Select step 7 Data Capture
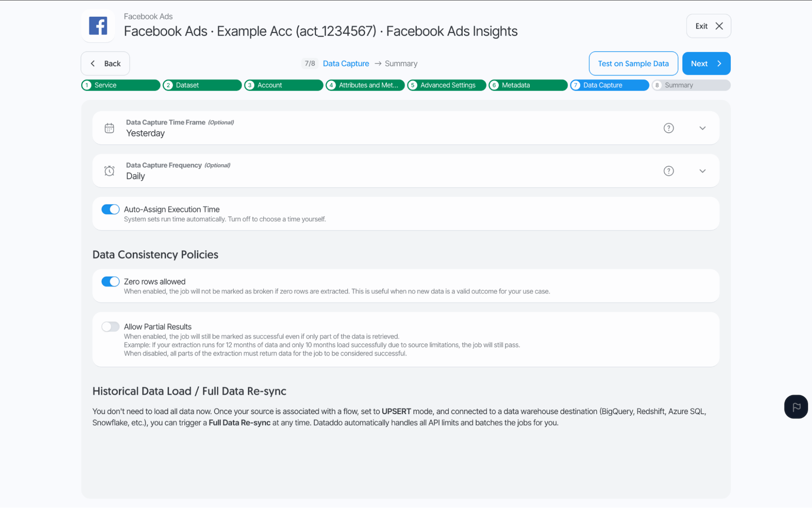Screen dimensions: 812x508 (609, 85)
